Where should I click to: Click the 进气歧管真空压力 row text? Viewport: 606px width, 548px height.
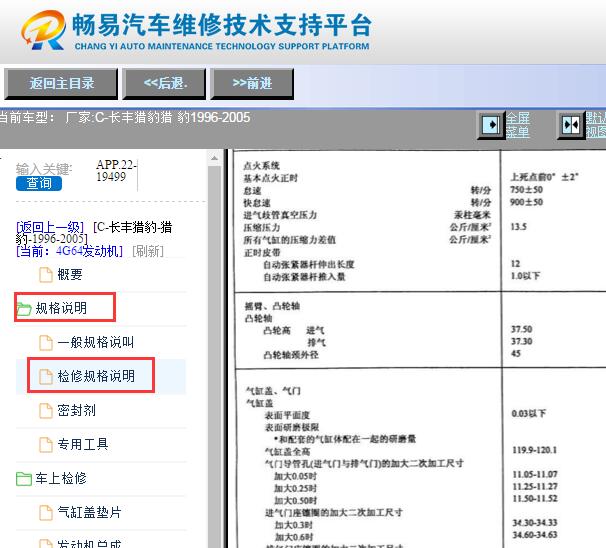(280, 215)
